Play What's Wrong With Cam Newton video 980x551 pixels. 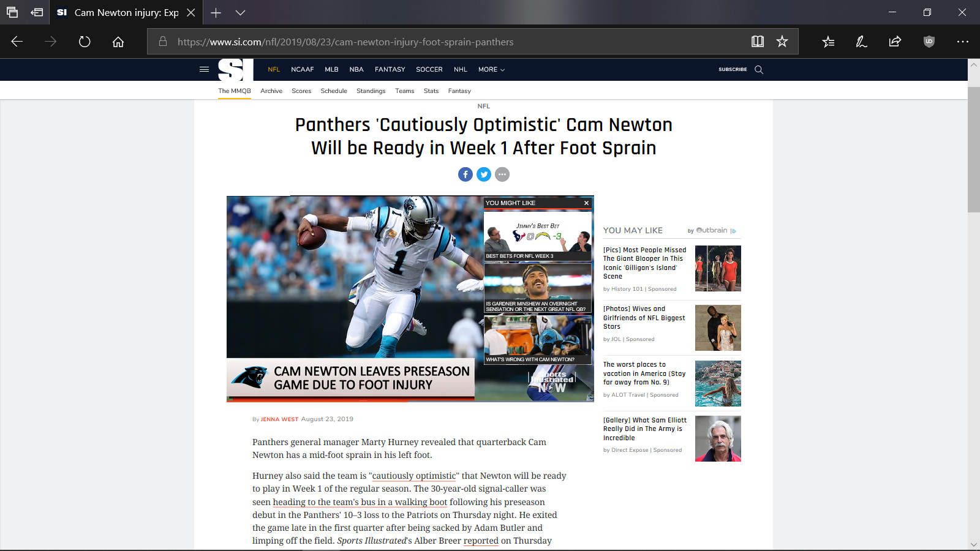[x=538, y=339]
